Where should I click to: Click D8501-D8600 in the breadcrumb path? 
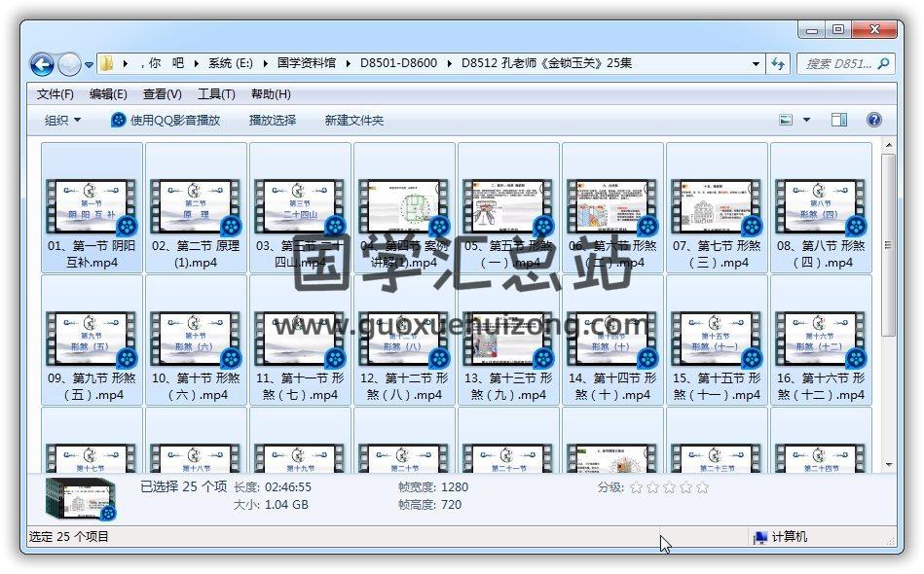click(398, 63)
